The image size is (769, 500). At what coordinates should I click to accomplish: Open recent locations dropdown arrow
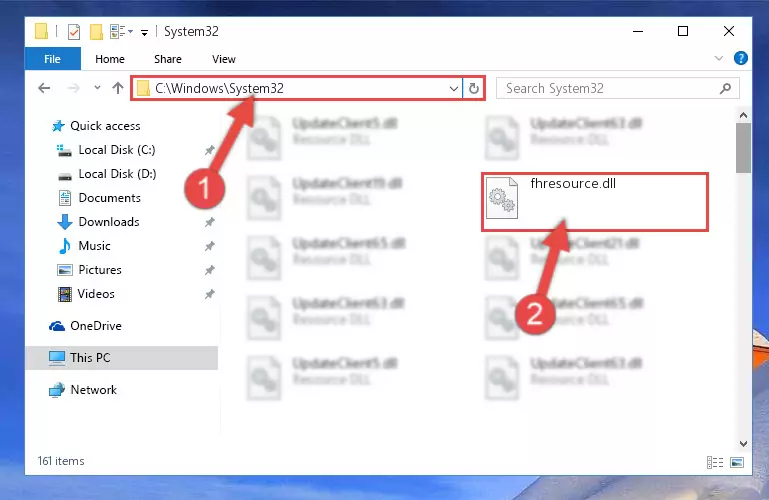coord(97,88)
